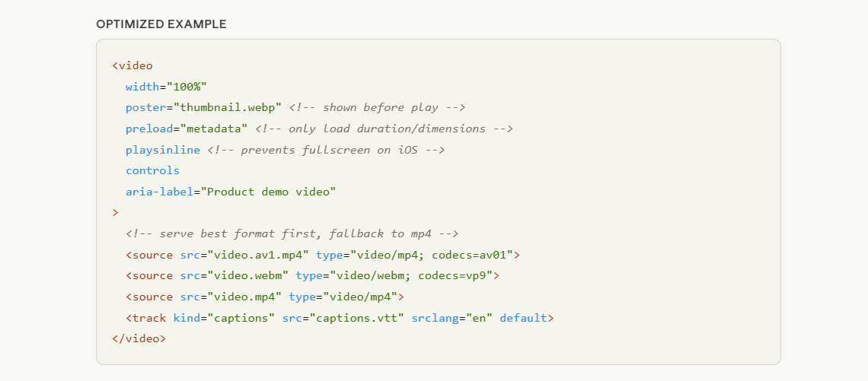Click the preload="metadata" attribute

(x=187, y=129)
